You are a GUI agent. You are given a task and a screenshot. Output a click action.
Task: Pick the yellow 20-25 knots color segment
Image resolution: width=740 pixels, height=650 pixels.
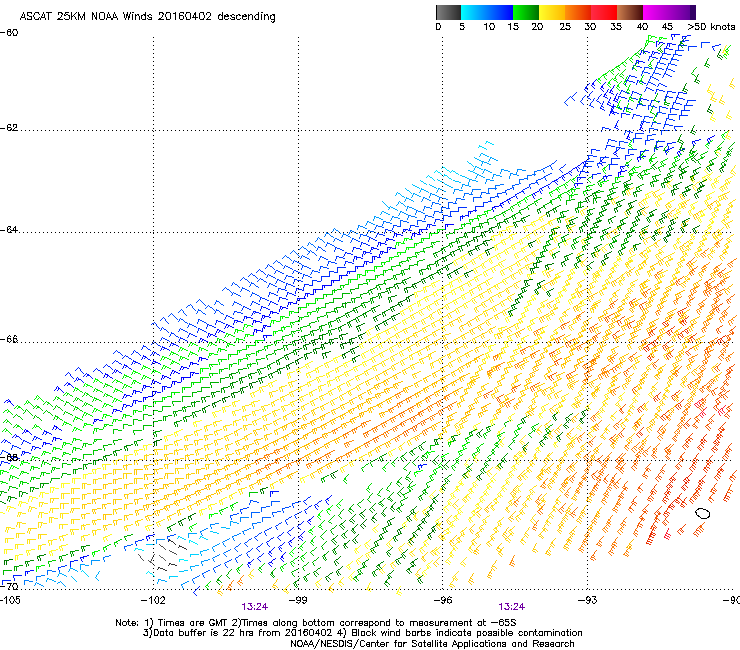pyautogui.click(x=552, y=12)
